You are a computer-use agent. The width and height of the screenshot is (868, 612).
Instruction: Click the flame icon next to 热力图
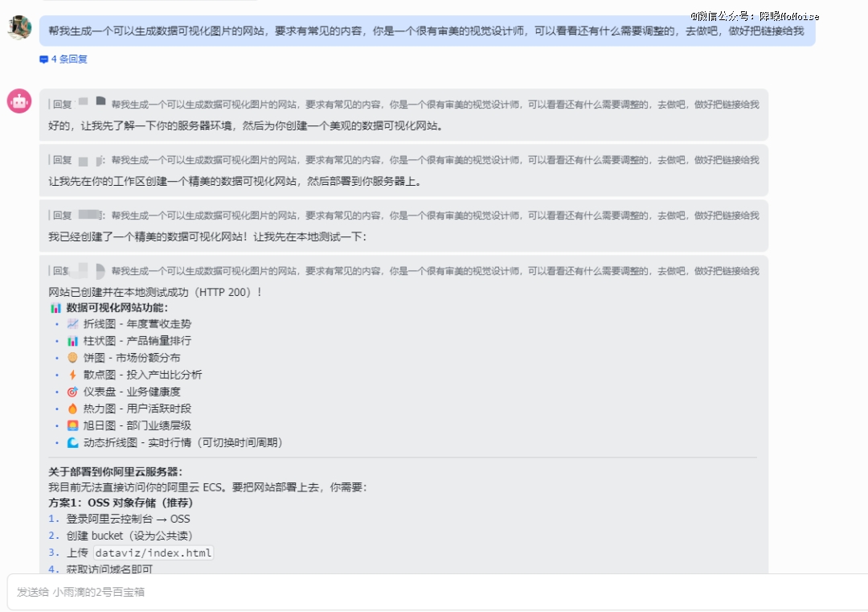73,409
